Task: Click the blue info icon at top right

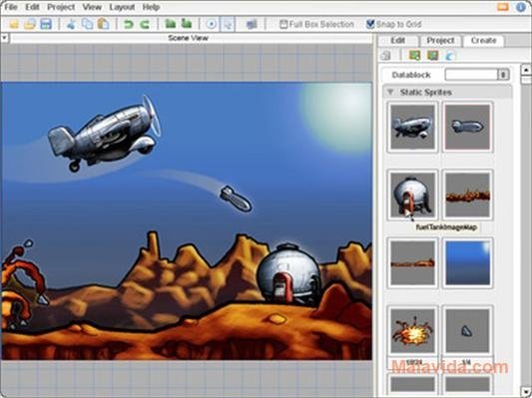Action: (x=521, y=7)
